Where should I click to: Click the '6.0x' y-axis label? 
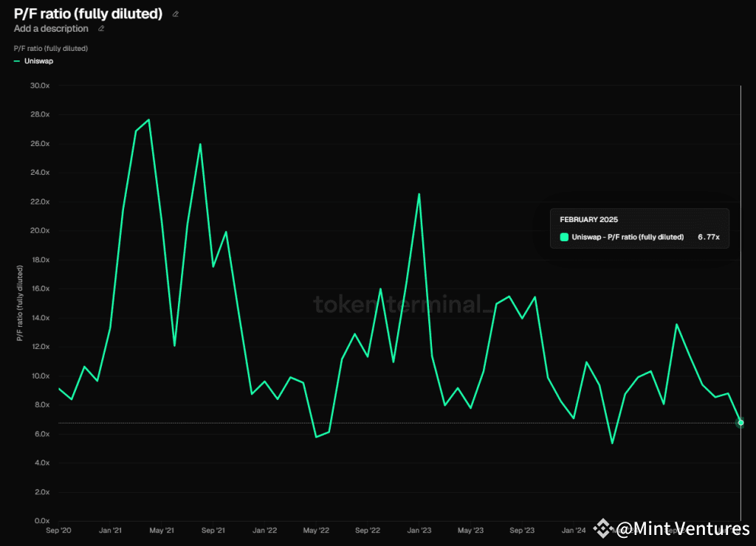pos(42,434)
